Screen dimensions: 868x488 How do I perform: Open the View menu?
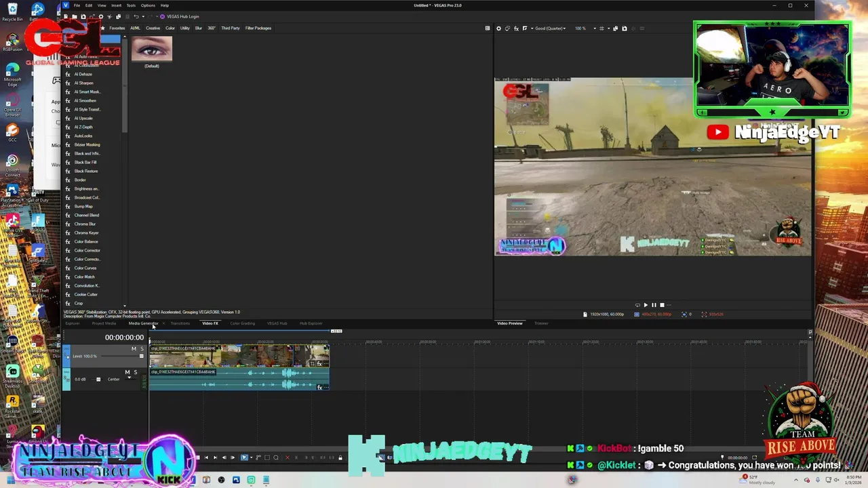pyautogui.click(x=102, y=5)
